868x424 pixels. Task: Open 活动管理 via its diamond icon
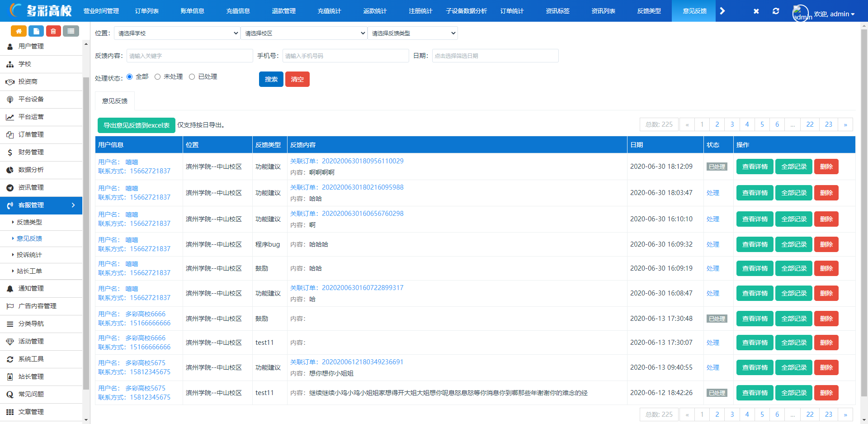(10, 341)
